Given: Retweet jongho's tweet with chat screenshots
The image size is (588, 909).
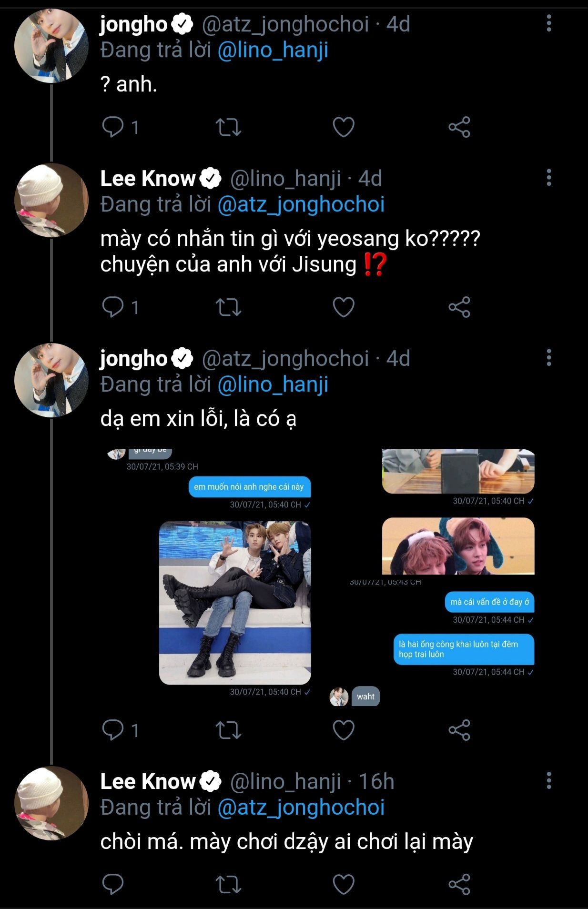Looking at the screenshot, I should (x=228, y=730).
